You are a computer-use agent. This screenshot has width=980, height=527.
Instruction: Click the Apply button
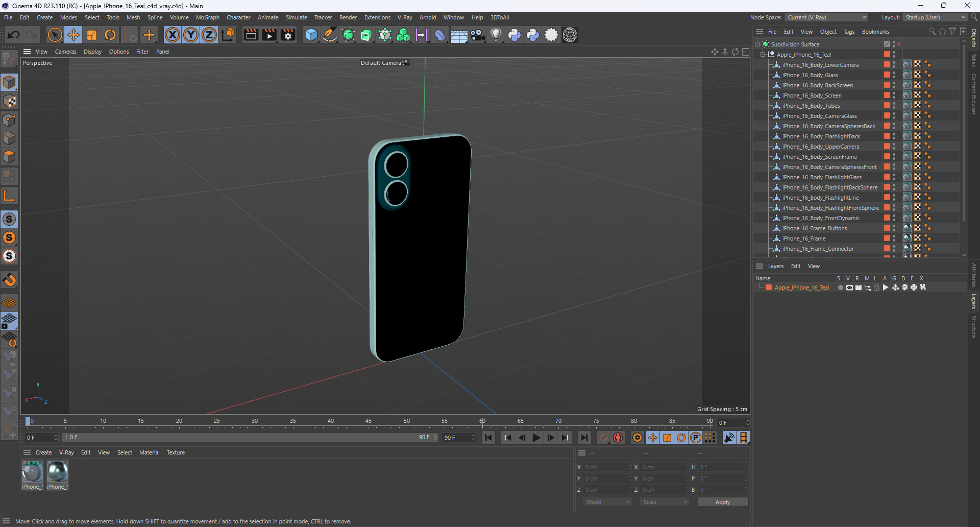(723, 502)
